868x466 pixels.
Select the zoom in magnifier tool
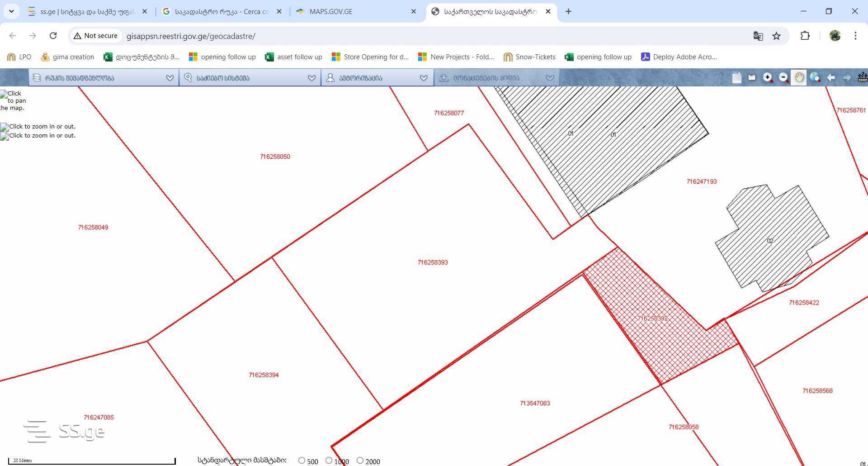coord(768,78)
